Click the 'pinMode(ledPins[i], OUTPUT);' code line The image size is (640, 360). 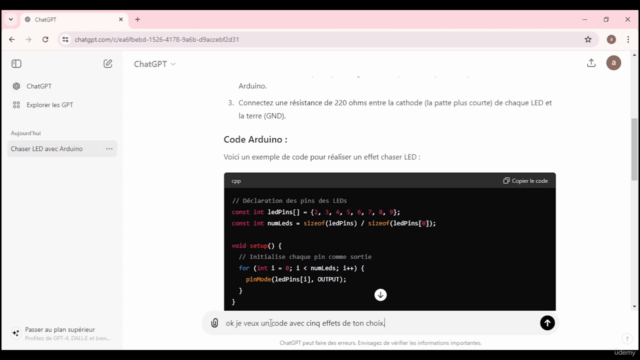pyautogui.click(x=296, y=280)
